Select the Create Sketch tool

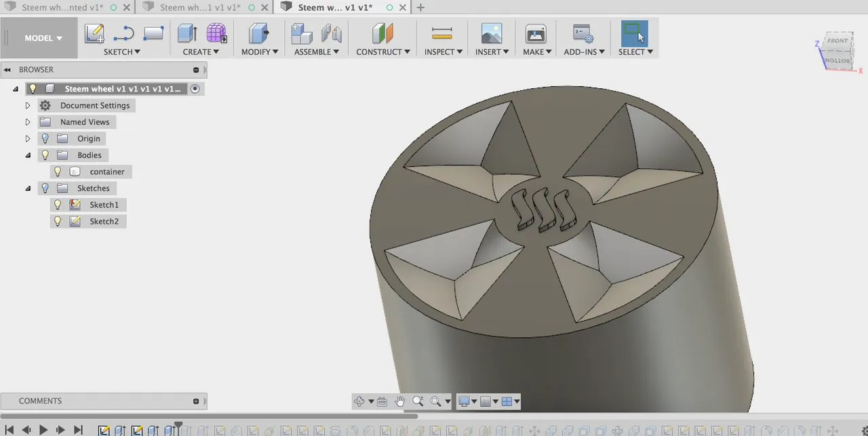point(94,33)
